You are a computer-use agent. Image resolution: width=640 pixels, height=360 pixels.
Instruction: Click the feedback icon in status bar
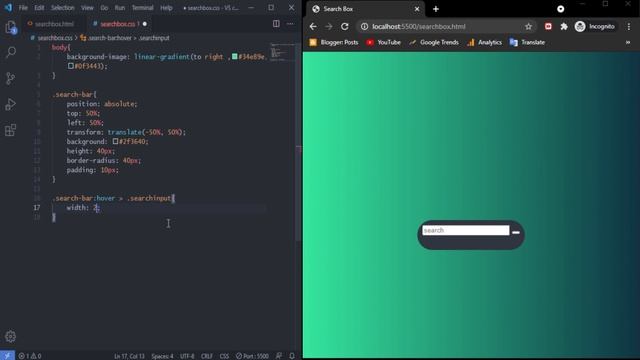click(279, 356)
